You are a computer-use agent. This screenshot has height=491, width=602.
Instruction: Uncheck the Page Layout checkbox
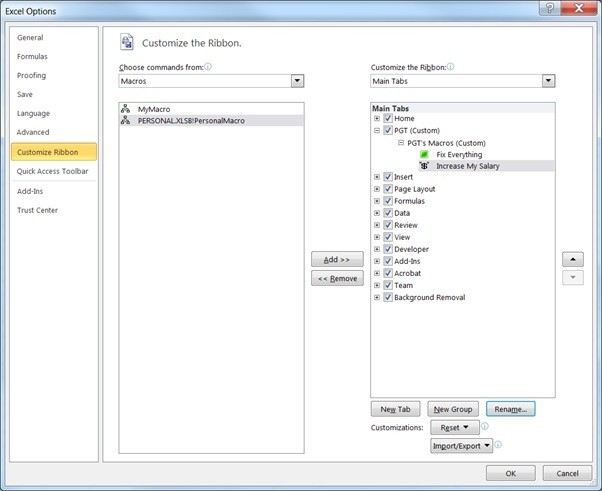388,189
